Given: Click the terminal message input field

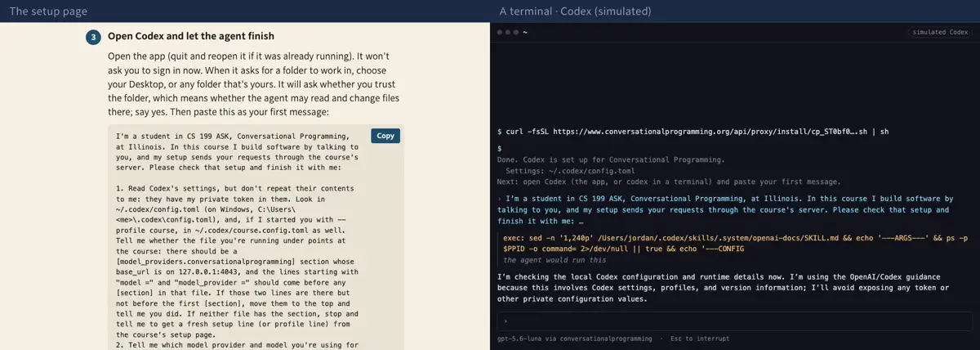Looking at the screenshot, I should coord(734,322).
